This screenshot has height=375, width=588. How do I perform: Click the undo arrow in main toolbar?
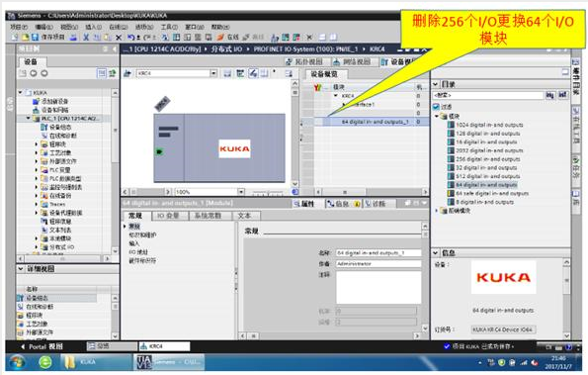click(x=130, y=38)
